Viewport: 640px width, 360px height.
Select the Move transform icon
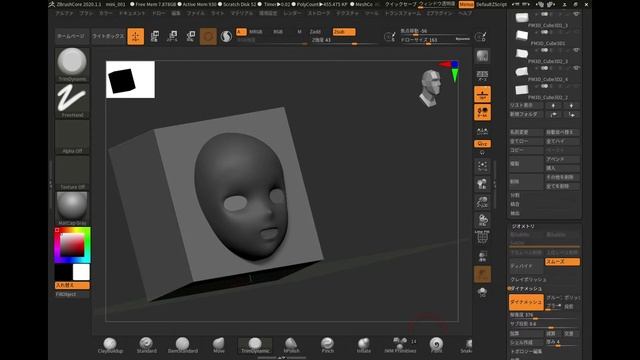click(x=154, y=36)
